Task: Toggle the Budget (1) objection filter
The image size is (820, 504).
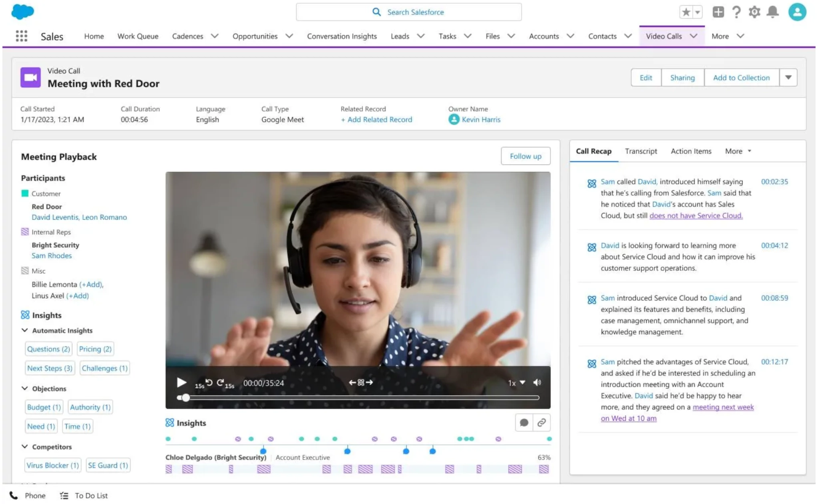Action: 44,407
